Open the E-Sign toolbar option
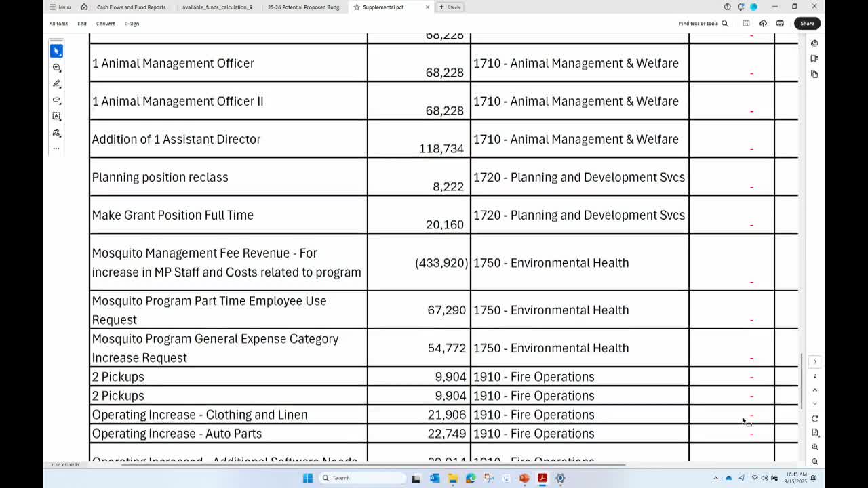Viewport: 868px width, 488px height. [132, 24]
